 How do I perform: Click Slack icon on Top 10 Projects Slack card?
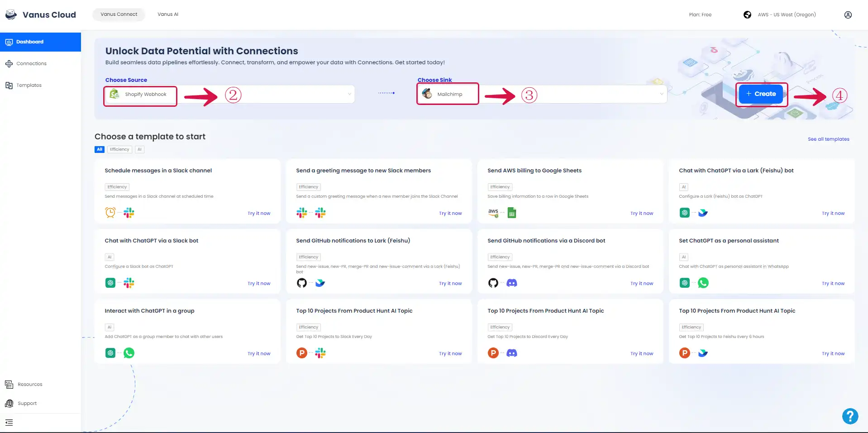point(320,353)
